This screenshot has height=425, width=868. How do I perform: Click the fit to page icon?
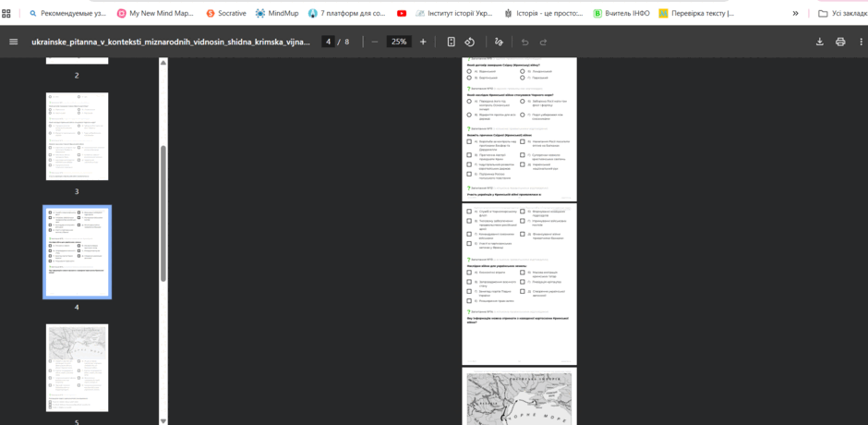(x=452, y=42)
